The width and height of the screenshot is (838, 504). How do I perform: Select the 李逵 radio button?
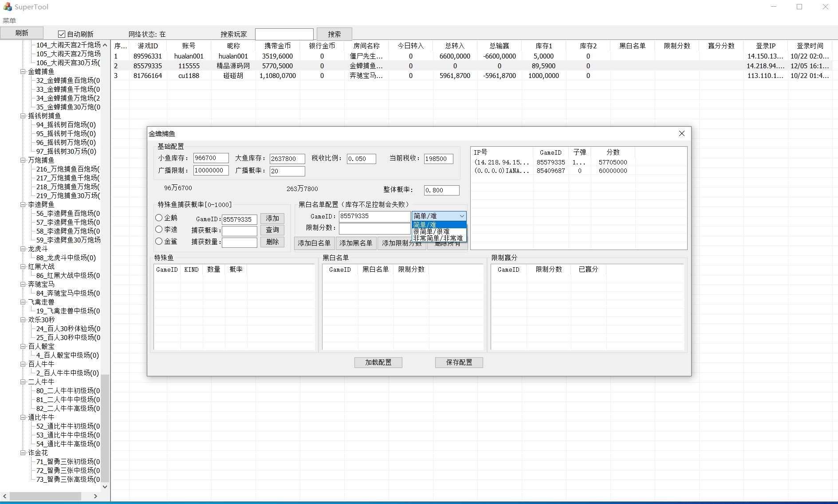(x=159, y=229)
